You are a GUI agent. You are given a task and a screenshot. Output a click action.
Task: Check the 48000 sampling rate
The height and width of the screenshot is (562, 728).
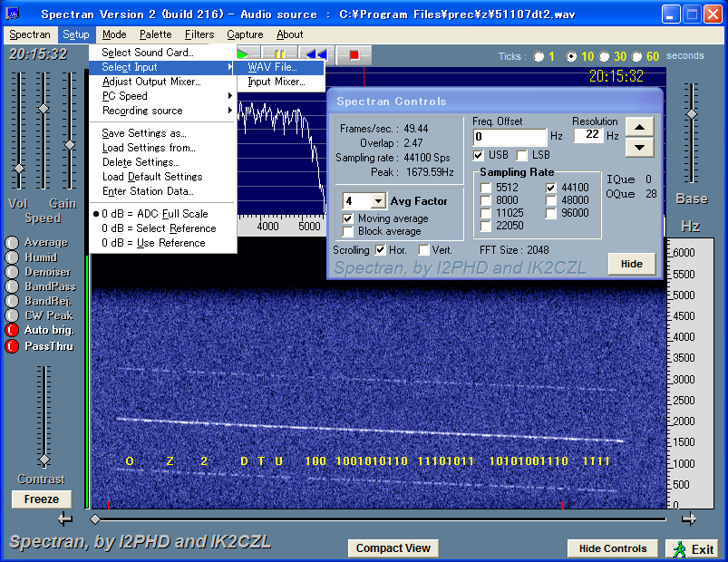click(551, 200)
